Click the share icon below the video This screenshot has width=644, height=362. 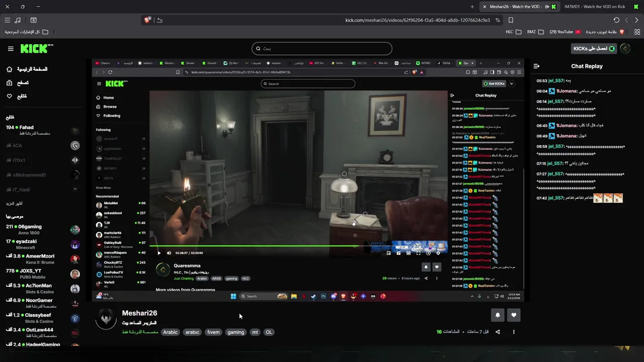(498, 332)
